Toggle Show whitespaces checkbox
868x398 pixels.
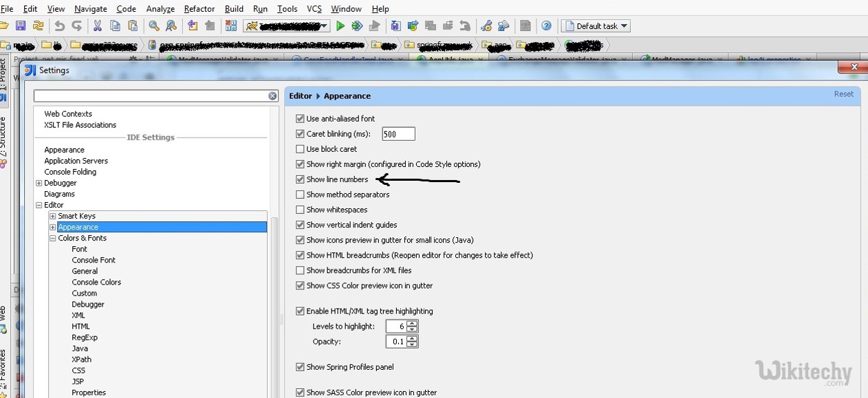pos(300,210)
